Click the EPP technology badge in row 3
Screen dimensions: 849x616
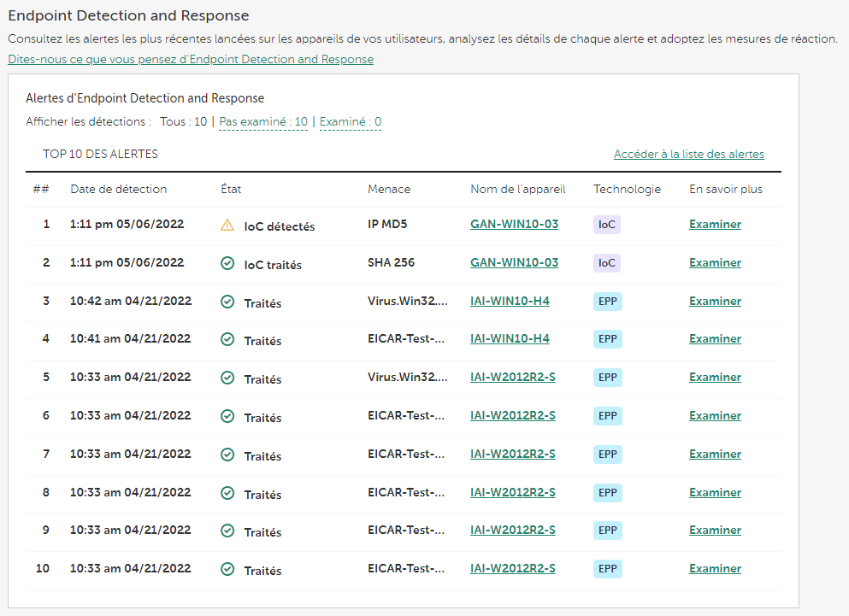[x=607, y=302]
